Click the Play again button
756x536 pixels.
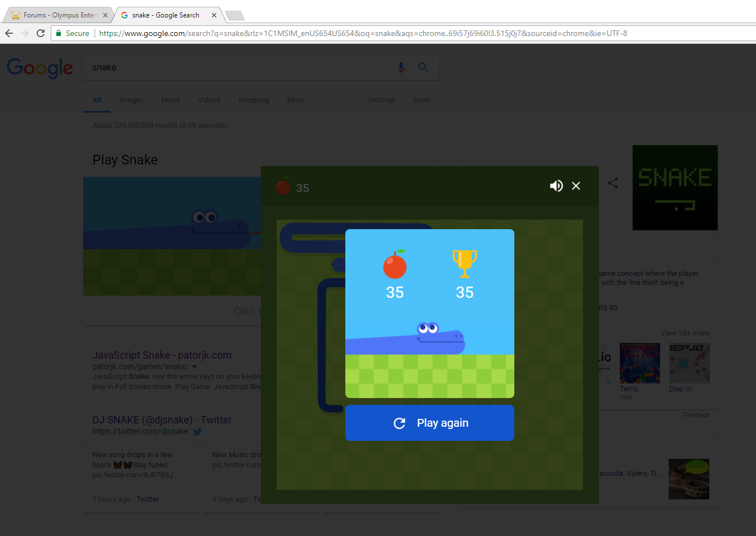click(430, 423)
